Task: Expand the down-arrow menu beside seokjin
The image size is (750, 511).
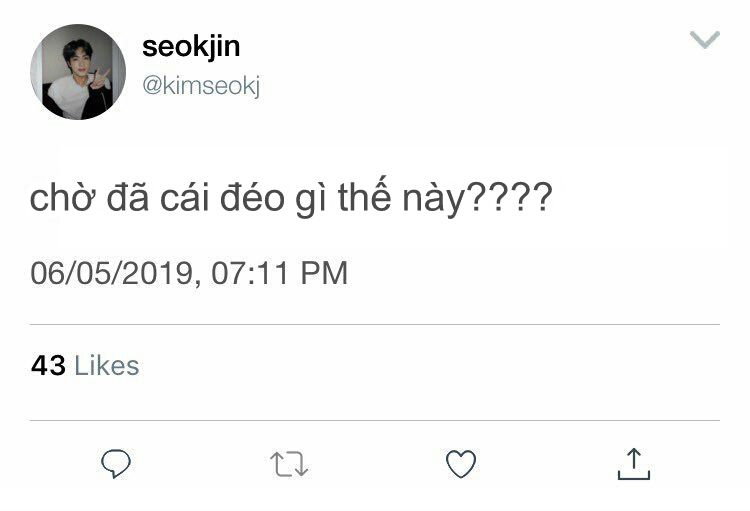Action: pos(705,39)
